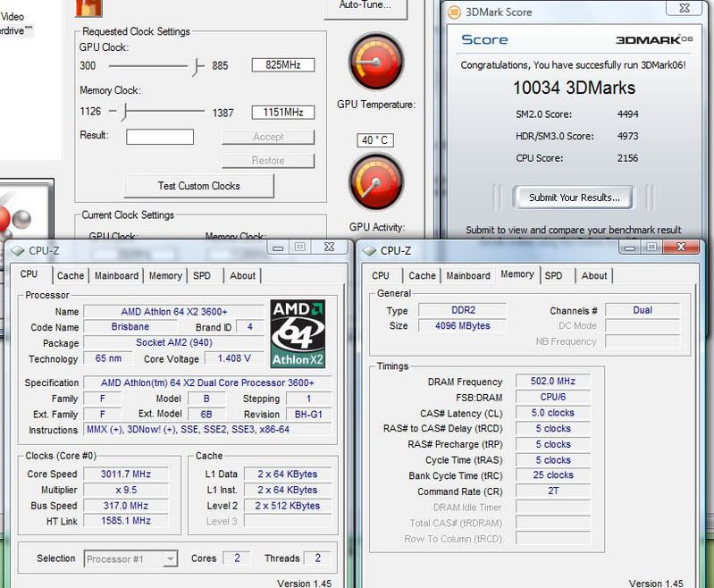Click the GPU Temperature gauge icon
The image size is (714, 588).
(376, 63)
